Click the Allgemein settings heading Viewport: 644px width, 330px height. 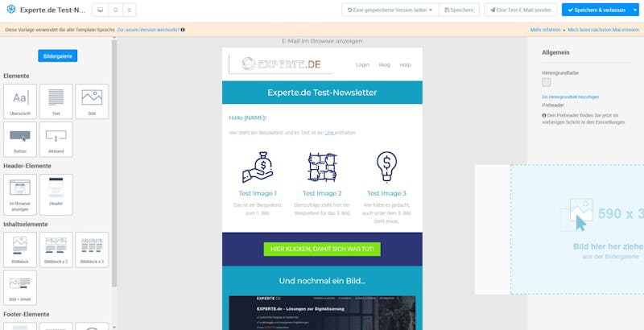[x=555, y=52]
